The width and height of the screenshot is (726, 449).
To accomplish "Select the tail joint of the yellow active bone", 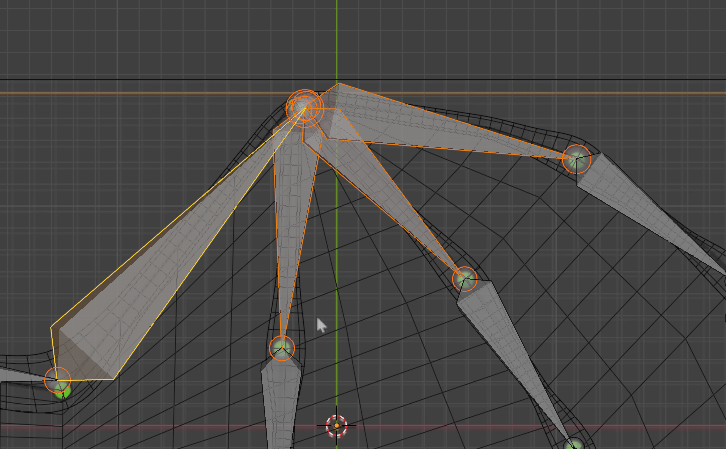I will click(57, 380).
